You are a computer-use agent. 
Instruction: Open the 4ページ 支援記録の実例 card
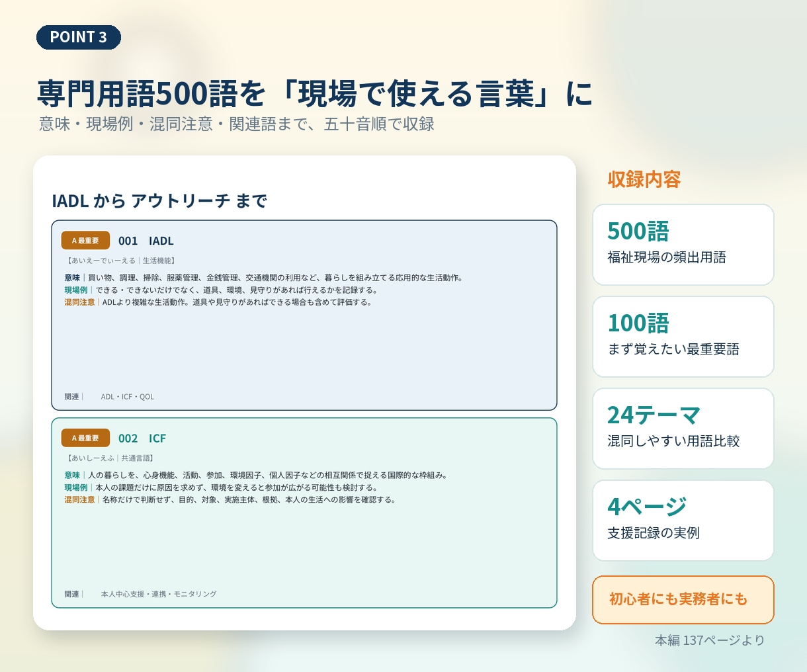click(x=683, y=521)
